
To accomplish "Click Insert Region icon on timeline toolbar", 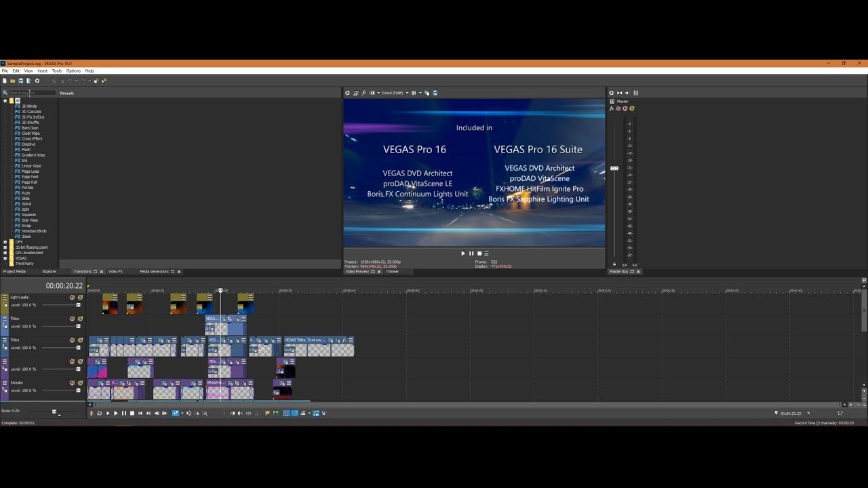I will [275, 413].
